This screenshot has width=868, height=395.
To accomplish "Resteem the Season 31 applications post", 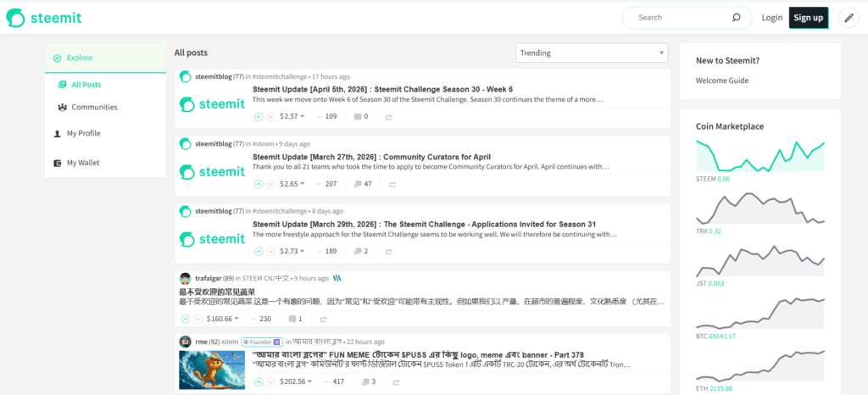I will pos(388,252).
